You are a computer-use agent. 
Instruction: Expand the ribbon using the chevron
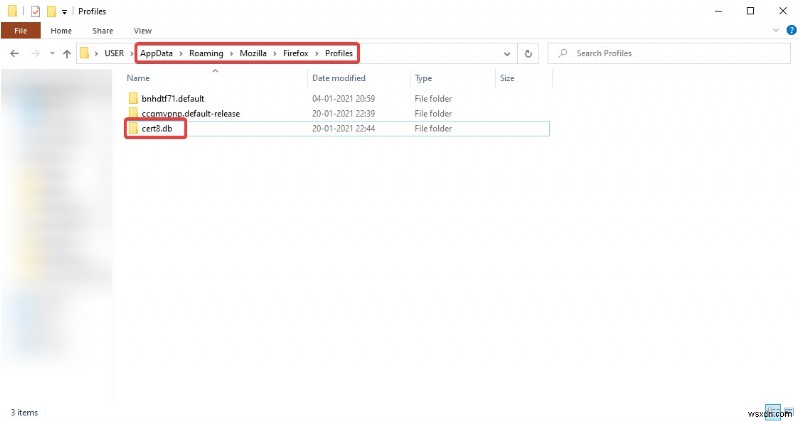coord(775,31)
